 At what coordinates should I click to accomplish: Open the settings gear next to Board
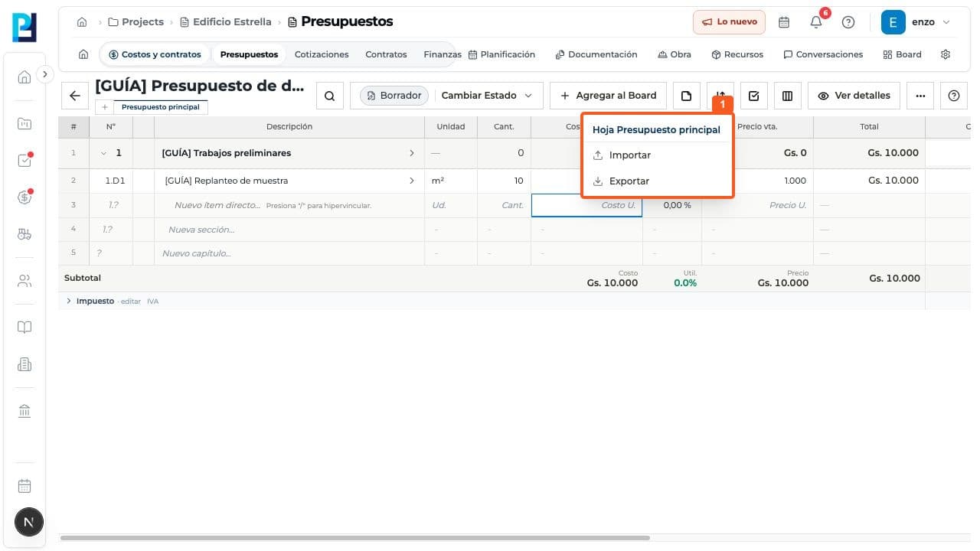(946, 54)
